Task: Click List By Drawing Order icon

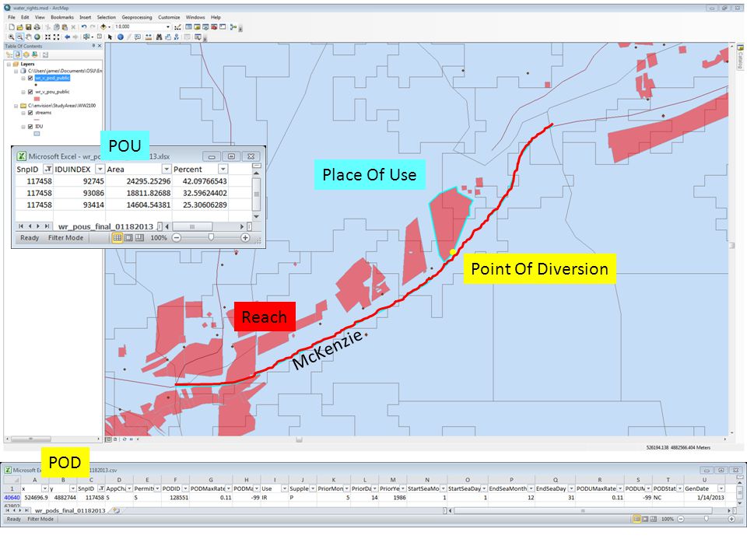Action: tap(9, 54)
